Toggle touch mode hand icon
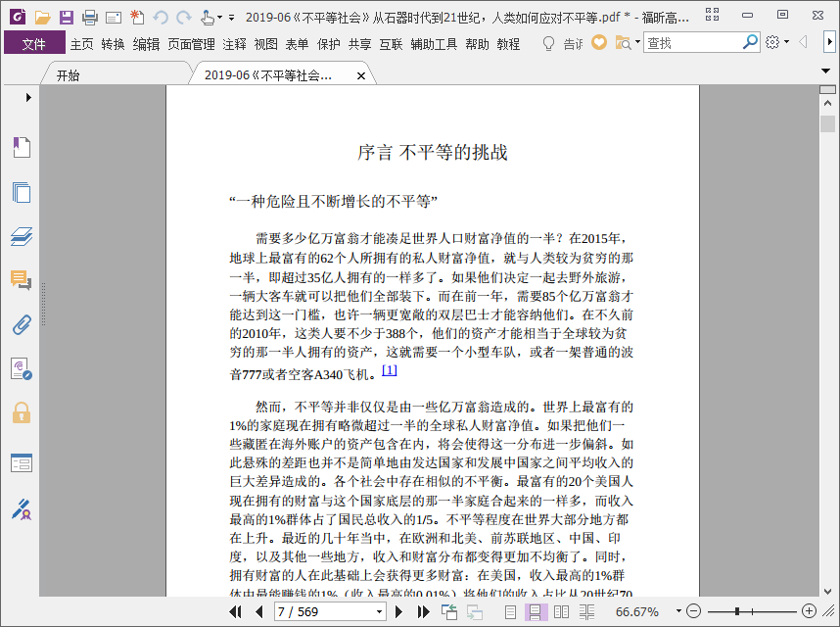 (x=208, y=18)
